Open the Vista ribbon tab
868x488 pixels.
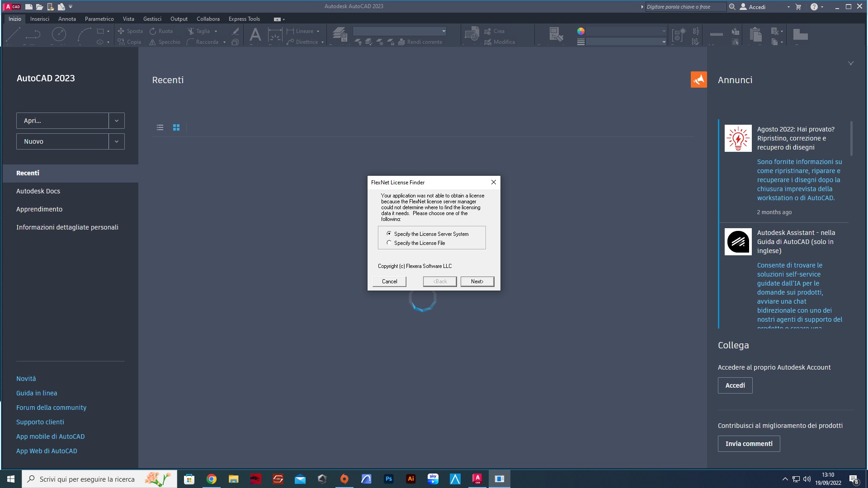[x=128, y=19]
